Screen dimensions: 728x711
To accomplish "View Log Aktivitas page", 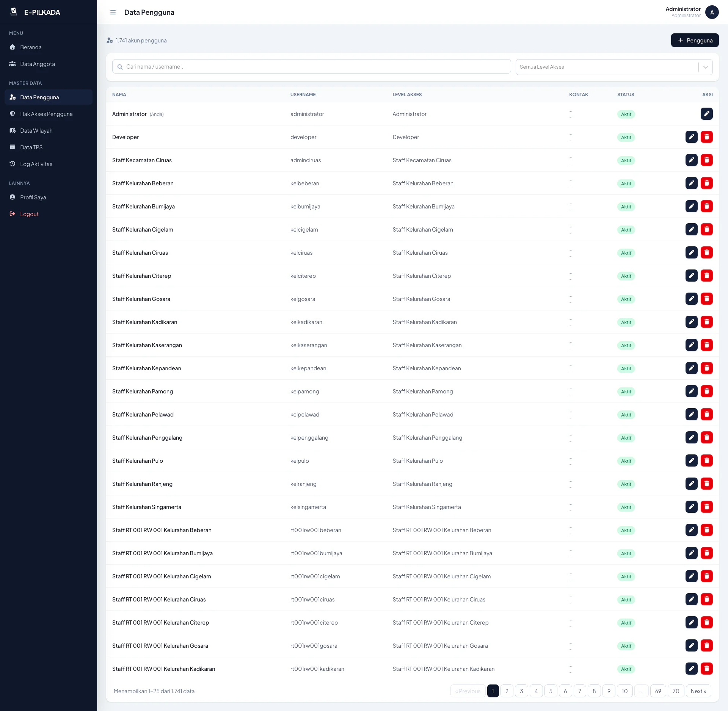I will pyautogui.click(x=49, y=164).
